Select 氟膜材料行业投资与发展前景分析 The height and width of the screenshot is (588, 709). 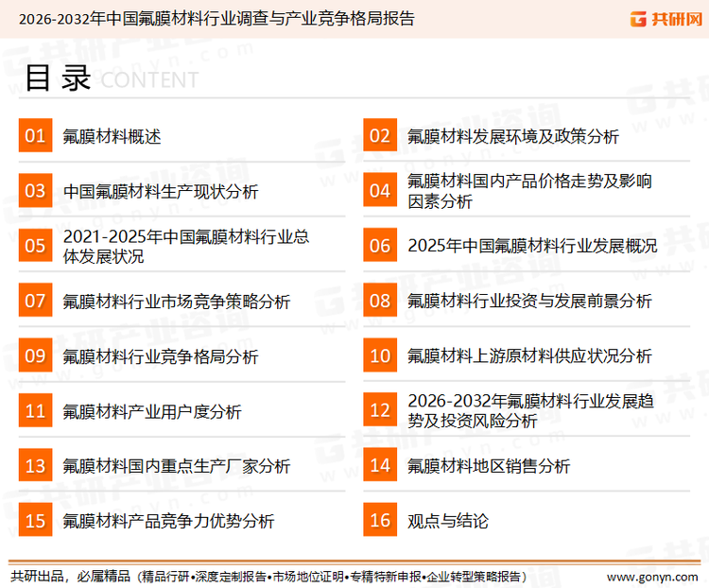coord(529,302)
